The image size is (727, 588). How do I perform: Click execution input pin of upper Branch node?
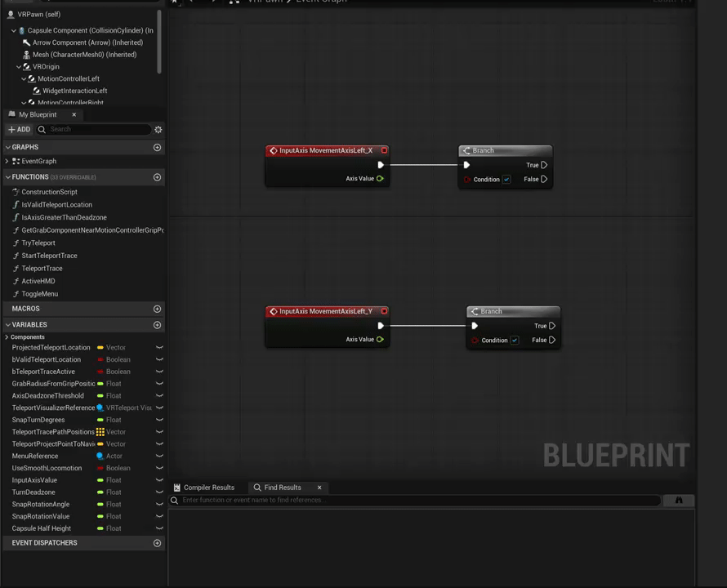[x=467, y=165]
